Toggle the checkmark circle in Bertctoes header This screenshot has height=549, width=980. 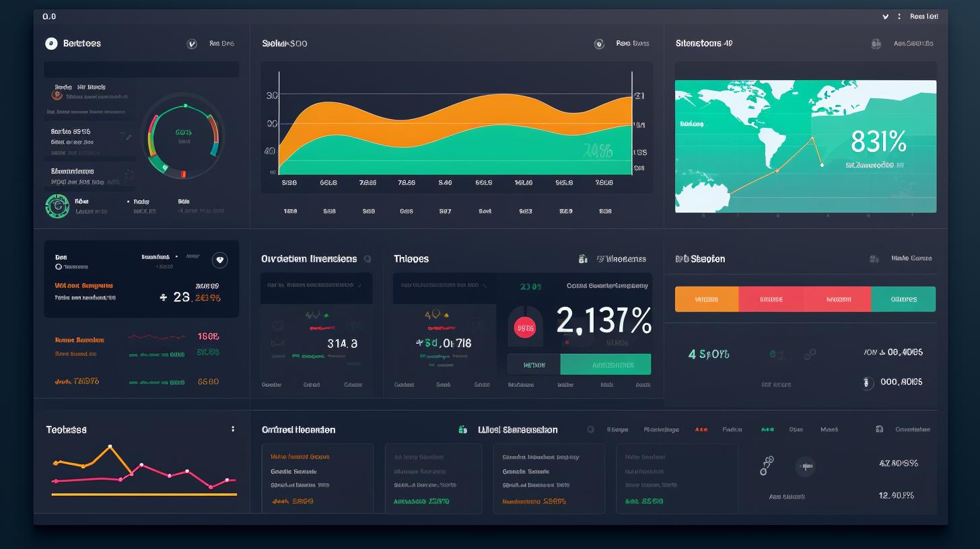pos(192,44)
